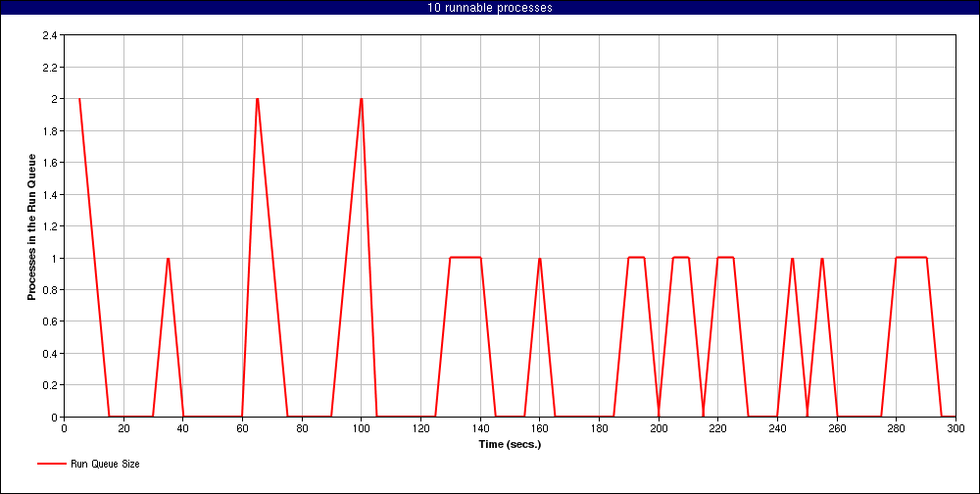Click the x-axis tick value 280
This screenshot has width=980, height=494.
pyautogui.click(x=896, y=428)
